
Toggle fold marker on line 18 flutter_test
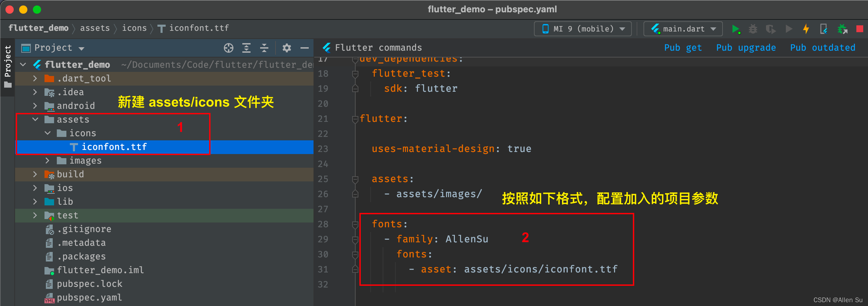[355, 74]
